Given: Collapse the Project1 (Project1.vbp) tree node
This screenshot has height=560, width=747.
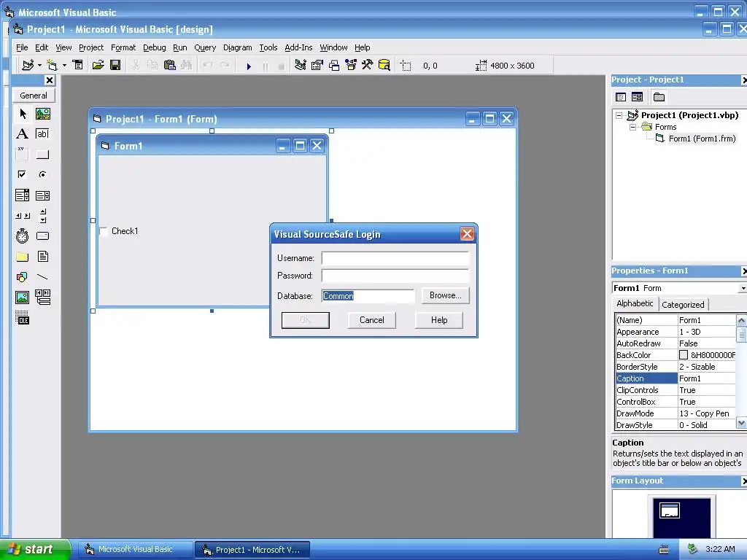Looking at the screenshot, I should (619, 115).
